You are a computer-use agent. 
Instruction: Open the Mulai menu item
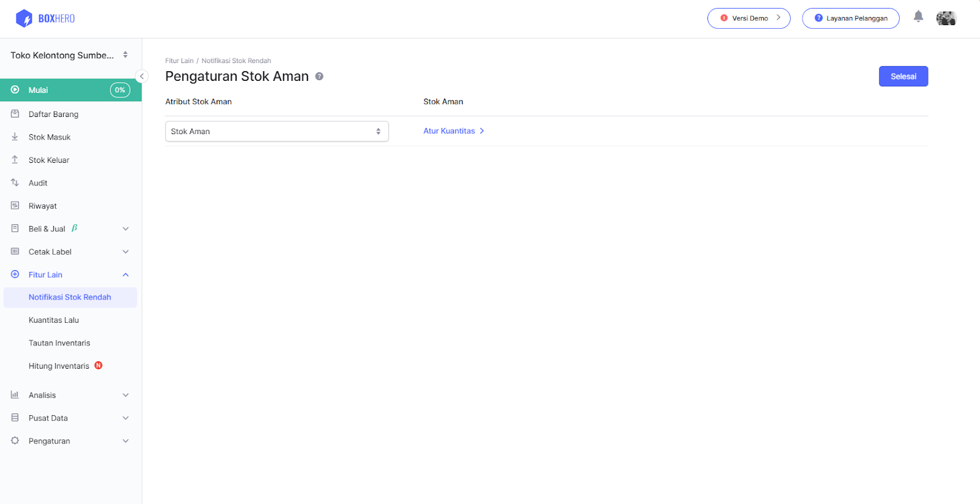click(70, 90)
